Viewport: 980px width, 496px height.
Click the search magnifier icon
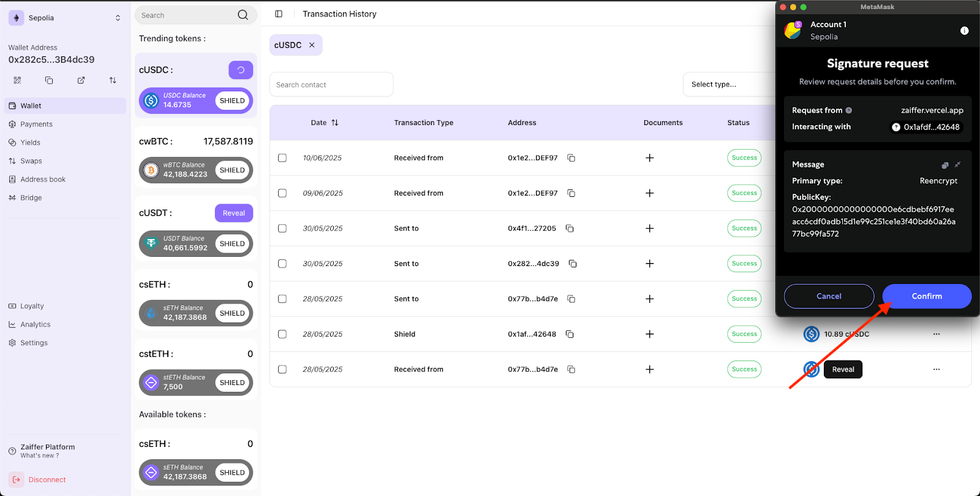pos(243,15)
